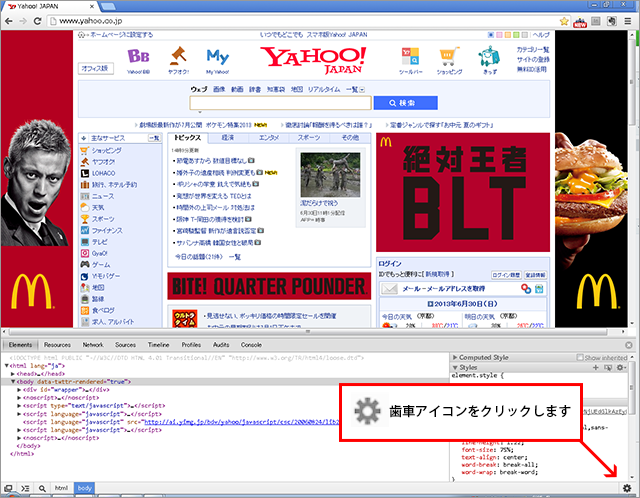
Task: Click the gray square extension icon
Action: click(596, 21)
